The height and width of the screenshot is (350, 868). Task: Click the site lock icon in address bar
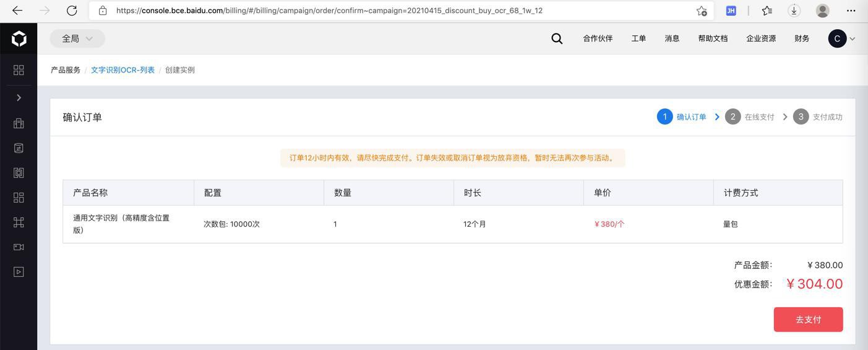[103, 11]
